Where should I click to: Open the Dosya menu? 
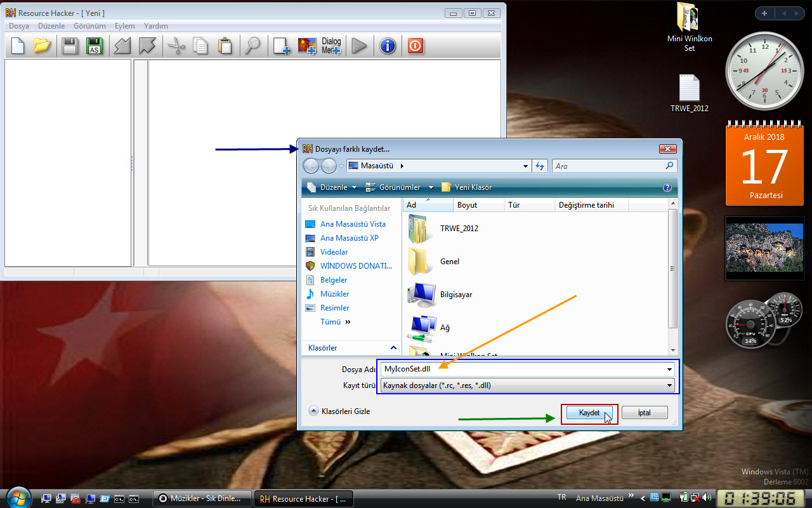tap(19, 26)
